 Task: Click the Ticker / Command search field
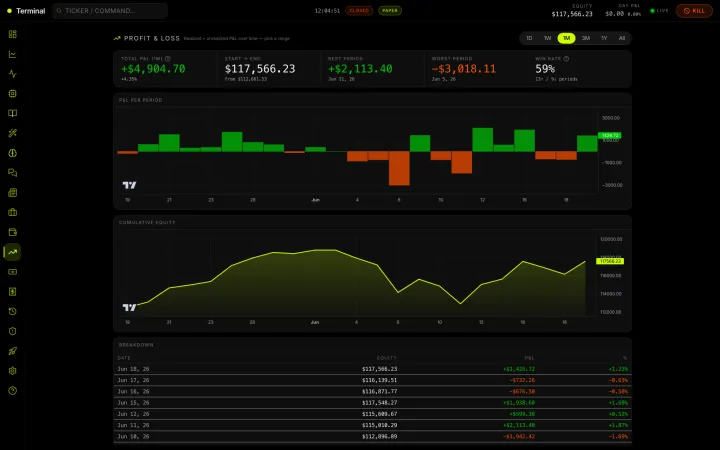pyautogui.click(x=110, y=11)
